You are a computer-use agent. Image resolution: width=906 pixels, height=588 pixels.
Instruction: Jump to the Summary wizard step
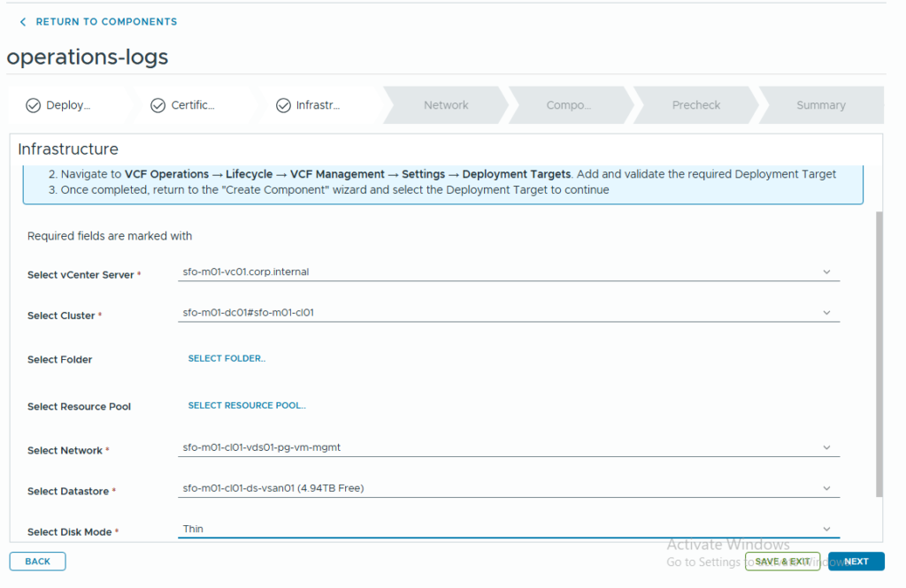[820, 105]
